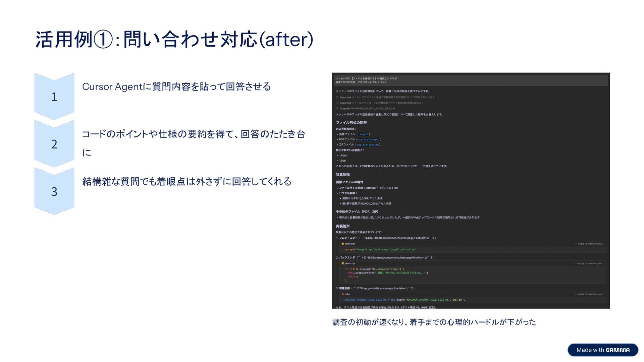This screenshot has width=644, height=362.
Task: Click the slide title 活用例①:問い合わせ対応(after)
Action: point(174,39)
